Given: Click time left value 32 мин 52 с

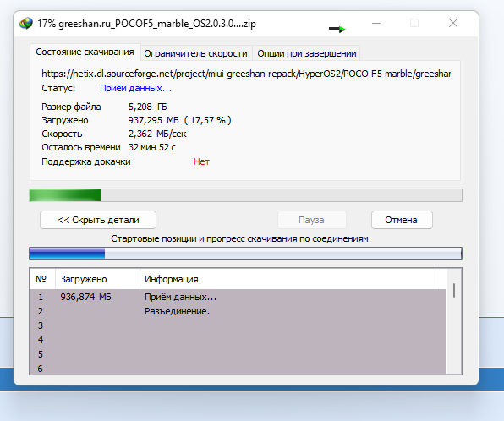Looking at the screenshot, I should (152, 147).
